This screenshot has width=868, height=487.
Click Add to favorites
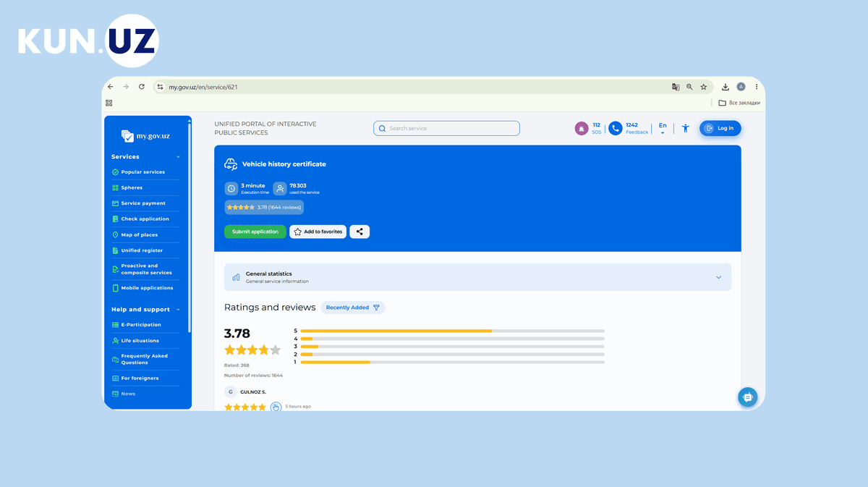[x=318, y=232]
